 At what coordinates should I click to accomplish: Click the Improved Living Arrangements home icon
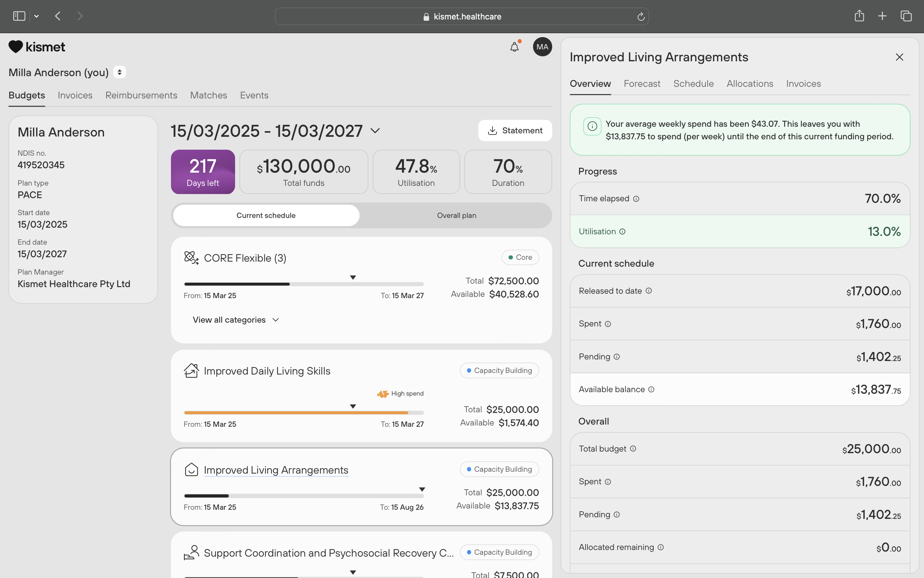click(191, 470)
